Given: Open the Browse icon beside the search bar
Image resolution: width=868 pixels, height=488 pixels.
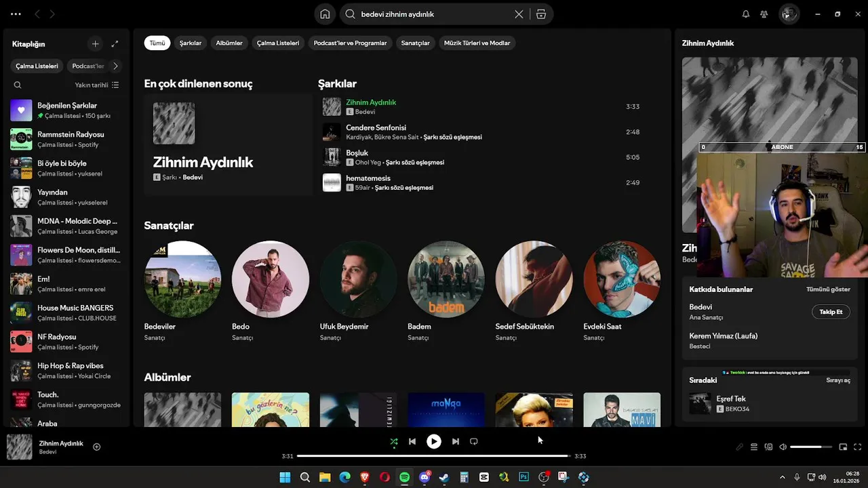Looking at the screenshot, I should tap(541, 14).
